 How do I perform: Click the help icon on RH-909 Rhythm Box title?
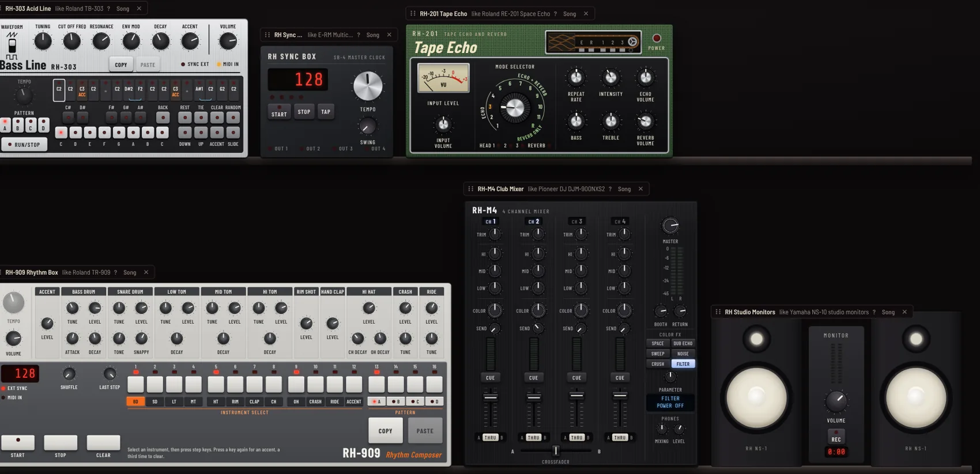coord(115,272)
